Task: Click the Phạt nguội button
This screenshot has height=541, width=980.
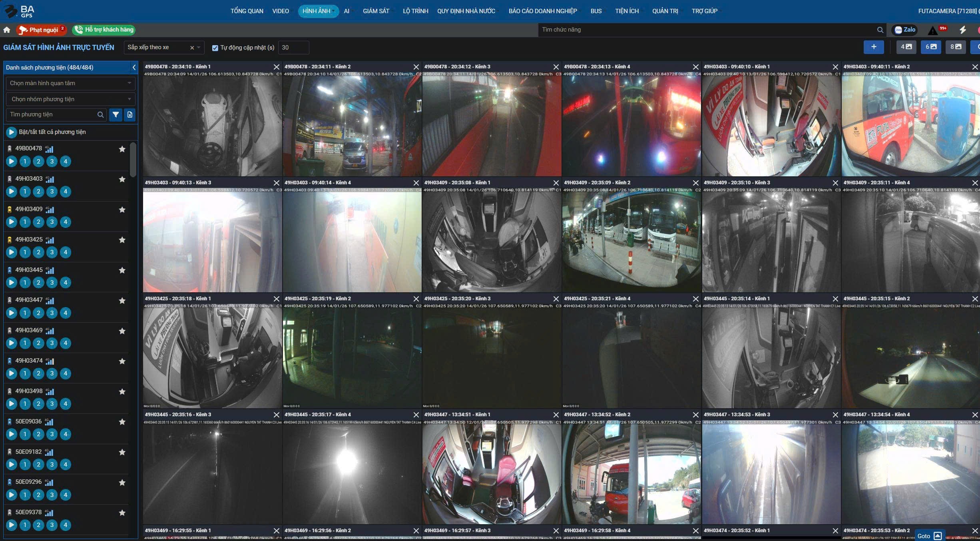Action: (x=41, y=30)
